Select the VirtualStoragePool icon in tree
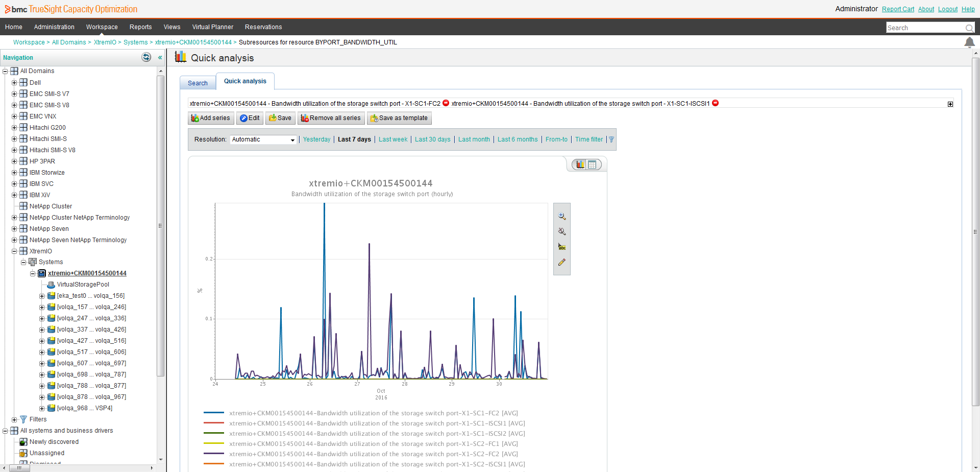 [51, 285]
